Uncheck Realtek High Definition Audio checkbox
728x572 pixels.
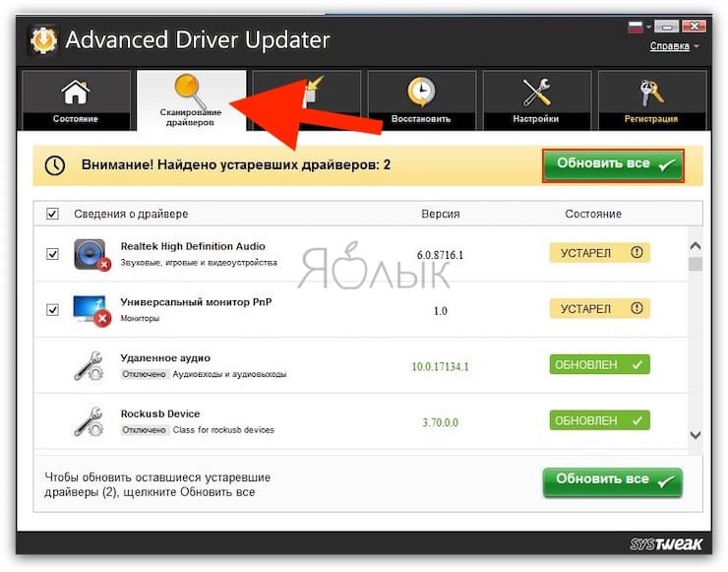52,254
